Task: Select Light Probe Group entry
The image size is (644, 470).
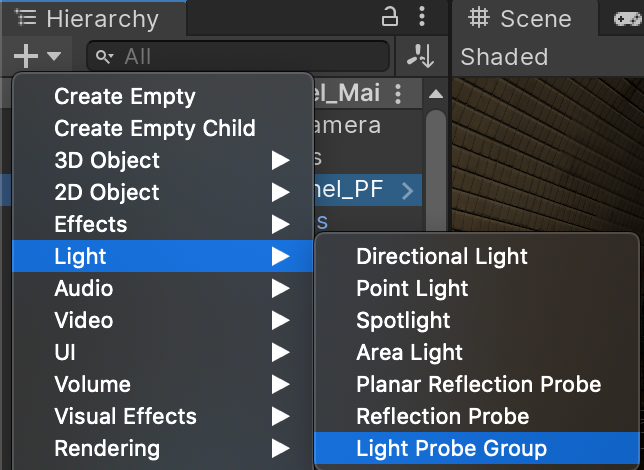Action: tap(451, 449)
